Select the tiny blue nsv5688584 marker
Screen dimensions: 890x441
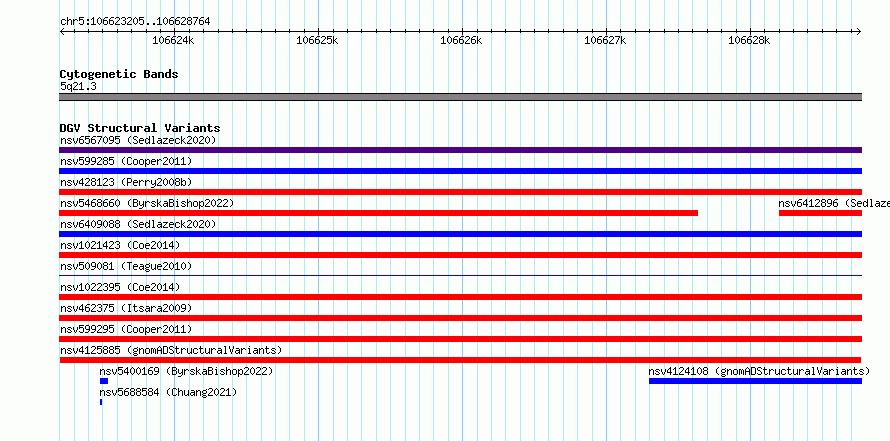pyautogui.click(x=101, y=402)
